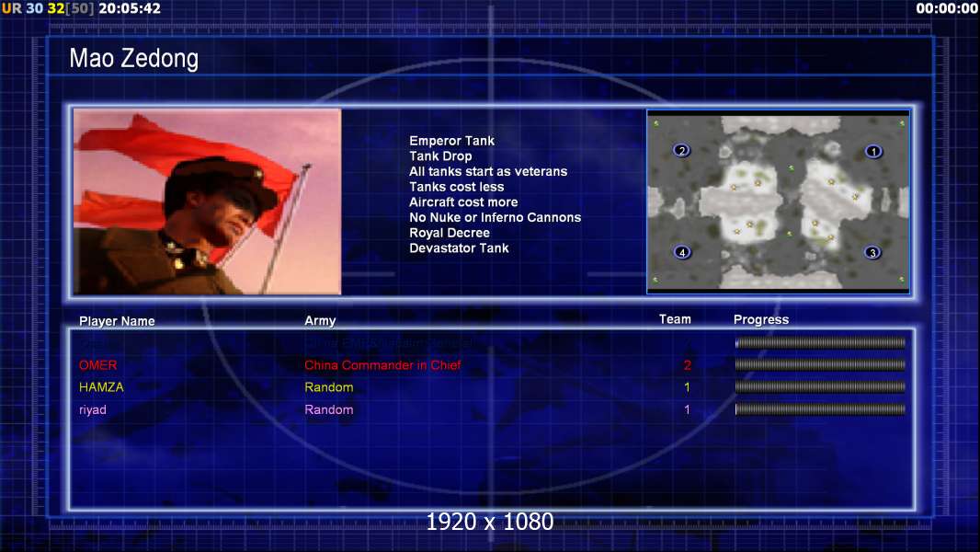Click the HAMZA progress bar
The image size is (980, 552).
(820, 387)
